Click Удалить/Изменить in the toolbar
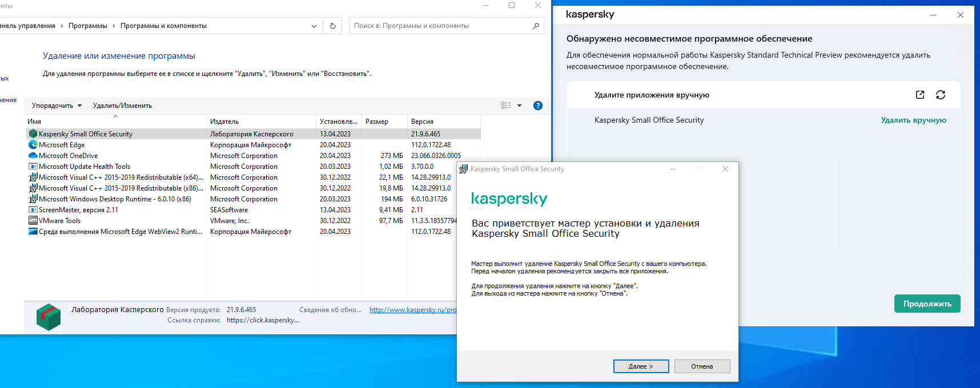980x388 pixels. click(122, 106)
